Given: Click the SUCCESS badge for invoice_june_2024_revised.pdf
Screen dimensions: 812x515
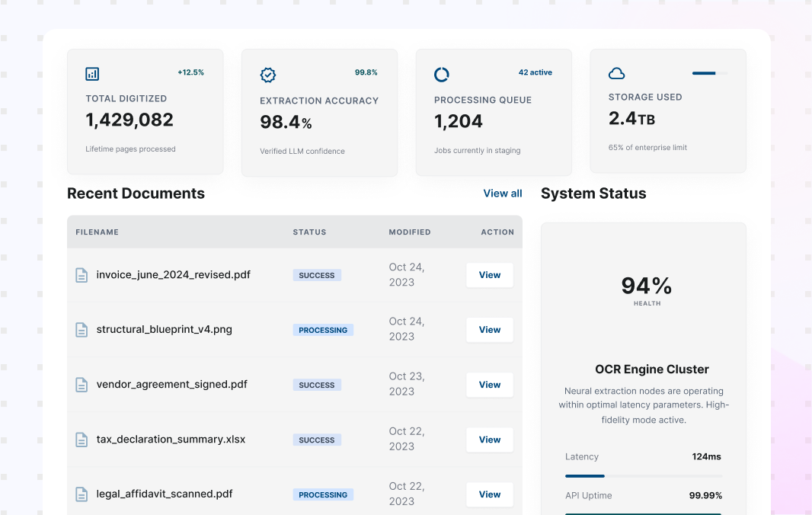Looking at the screenshot, I should point(317,275).
